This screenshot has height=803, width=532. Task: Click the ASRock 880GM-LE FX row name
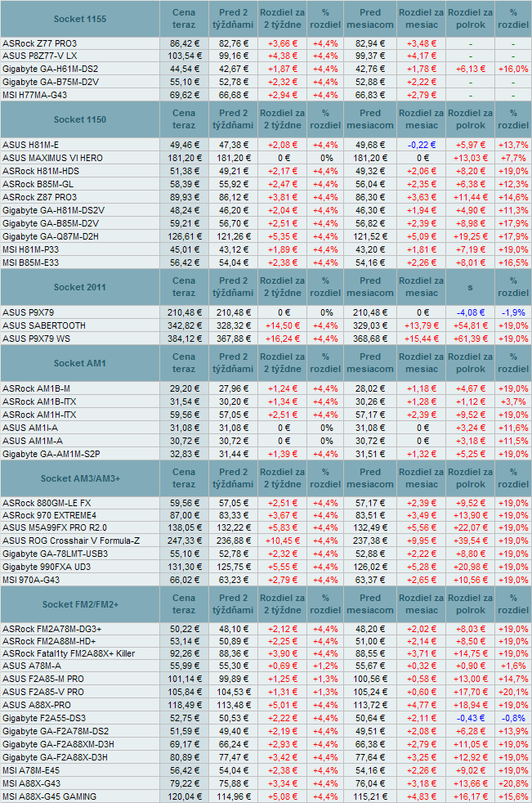(47, 504)
